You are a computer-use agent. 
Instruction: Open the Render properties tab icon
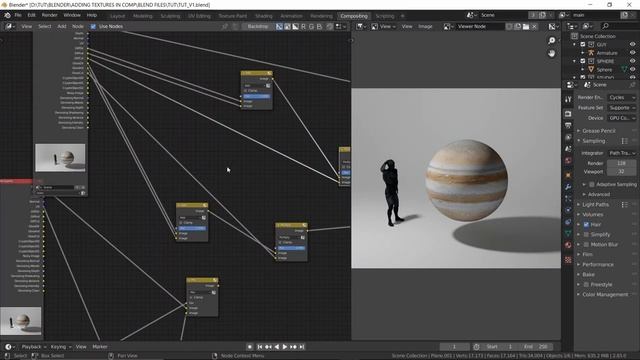[568, 114]
